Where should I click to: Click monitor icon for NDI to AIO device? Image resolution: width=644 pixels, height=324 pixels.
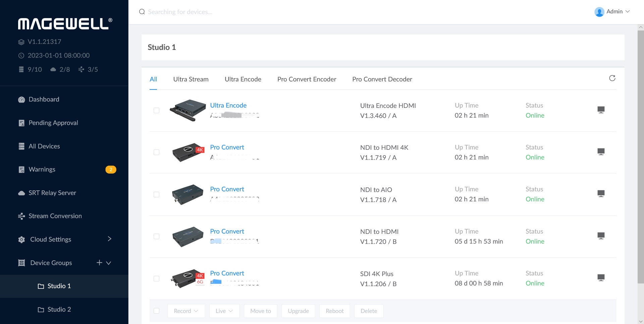click(601, 194)
